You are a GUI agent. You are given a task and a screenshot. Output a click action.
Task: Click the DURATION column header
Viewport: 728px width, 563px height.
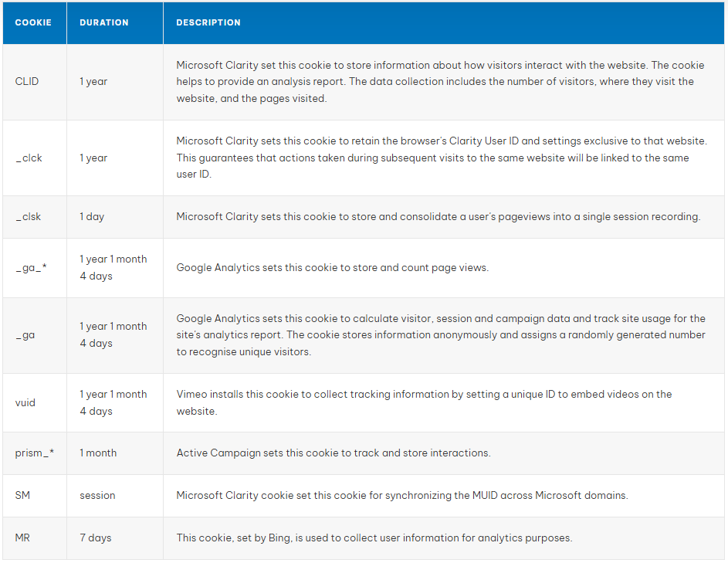[104, 22]
